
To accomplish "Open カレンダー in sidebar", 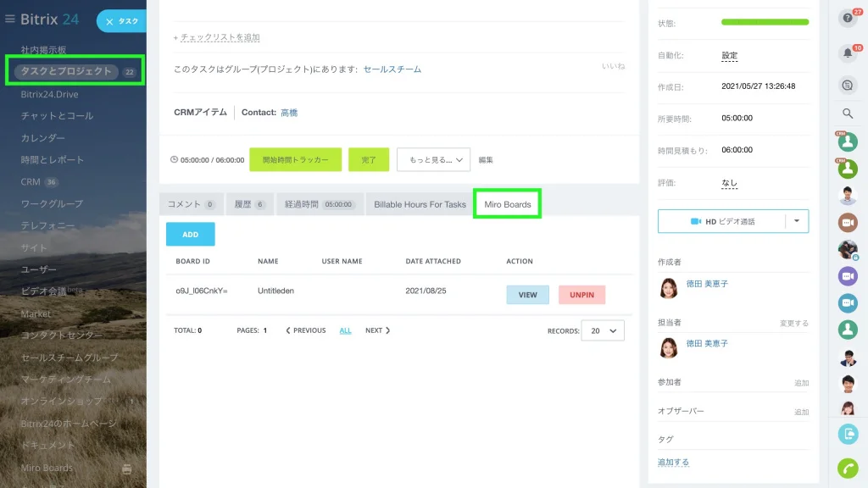I will [42, 138].
